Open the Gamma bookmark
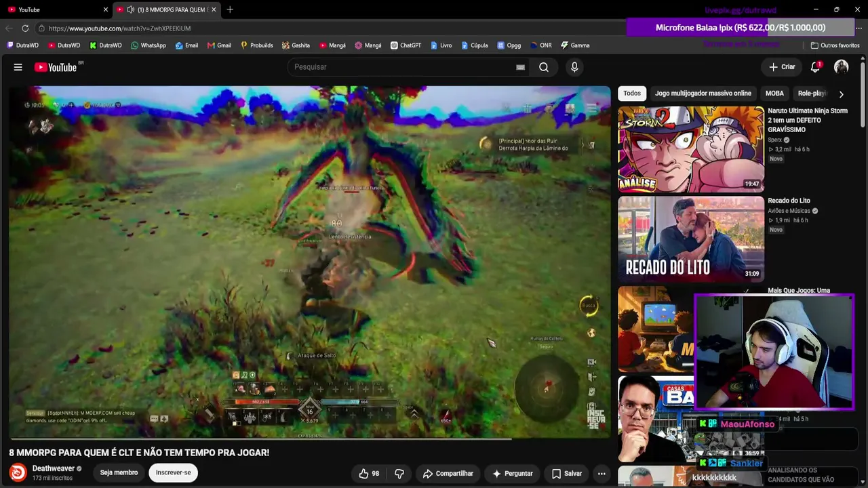The image size is (868, 488). click(x=574, y=45)
